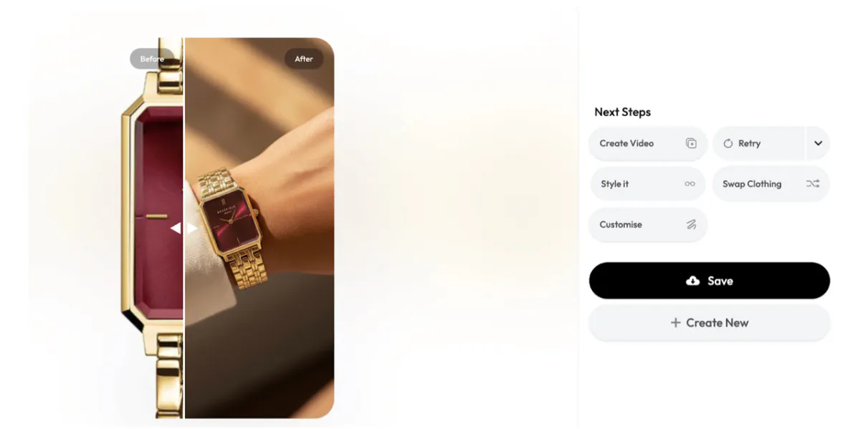The height and width of the screenshot is (429, 868).
Task: Open the Swap Clothing option
Action: (x=771, y=184)
